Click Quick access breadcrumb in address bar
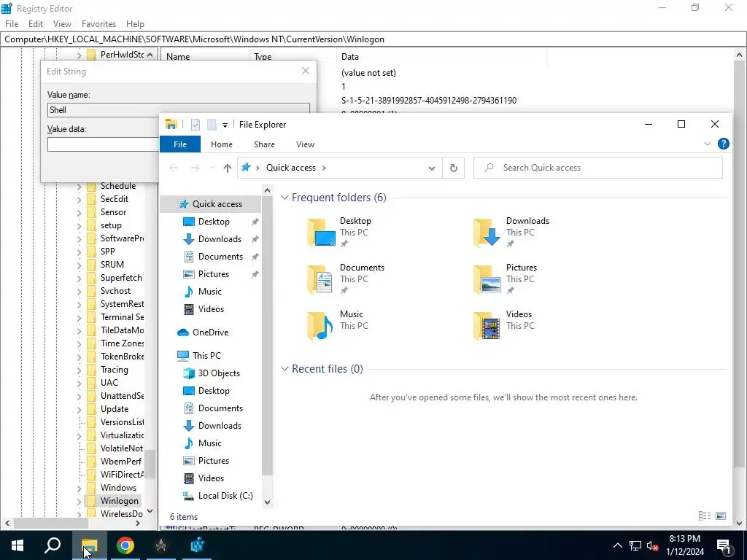 (290, 168)
